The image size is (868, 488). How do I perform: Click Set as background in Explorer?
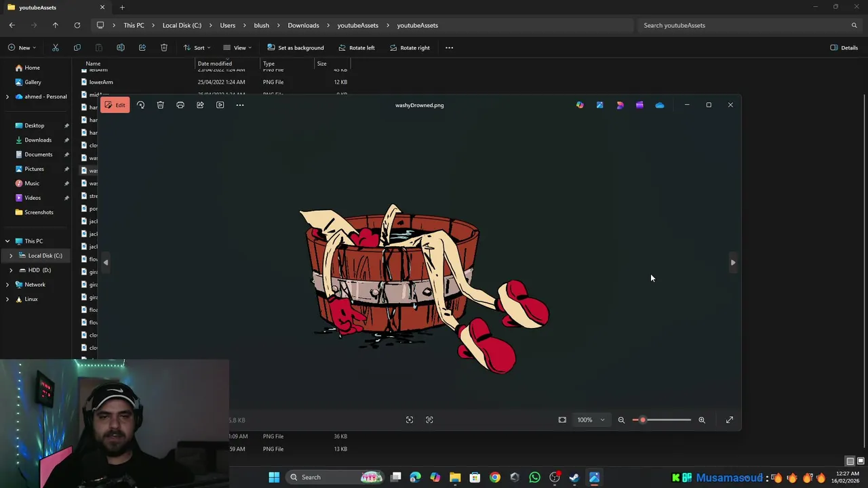pyautogui.click(x=296, y=47)
